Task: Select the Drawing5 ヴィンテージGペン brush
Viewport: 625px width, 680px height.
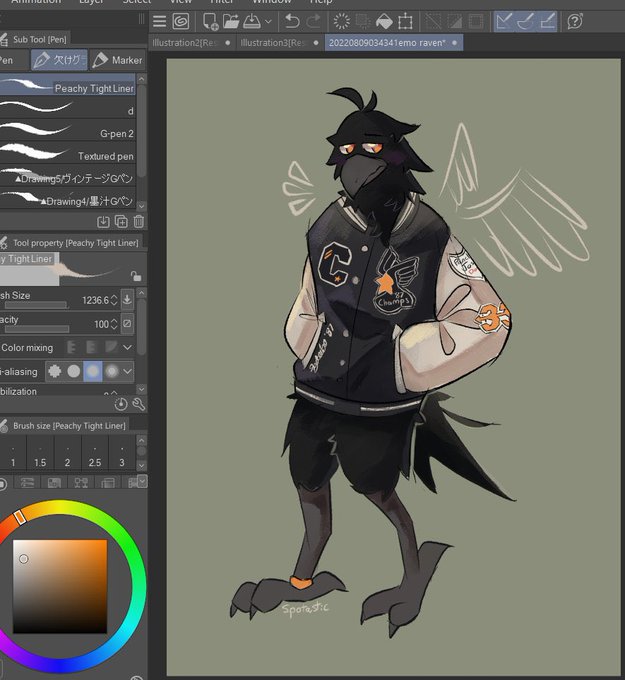Action: click(x=68, y=176)
